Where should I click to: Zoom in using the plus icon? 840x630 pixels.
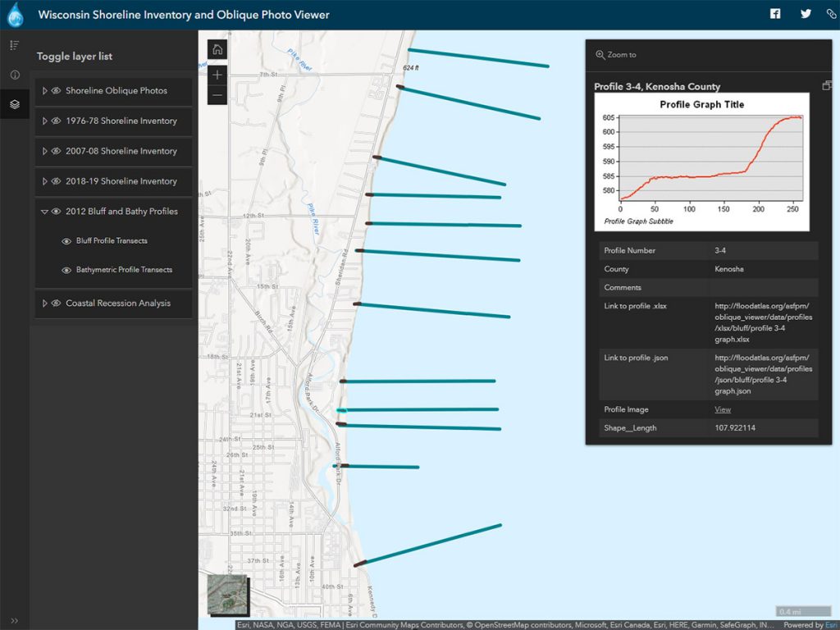click(x=217, y=75)
